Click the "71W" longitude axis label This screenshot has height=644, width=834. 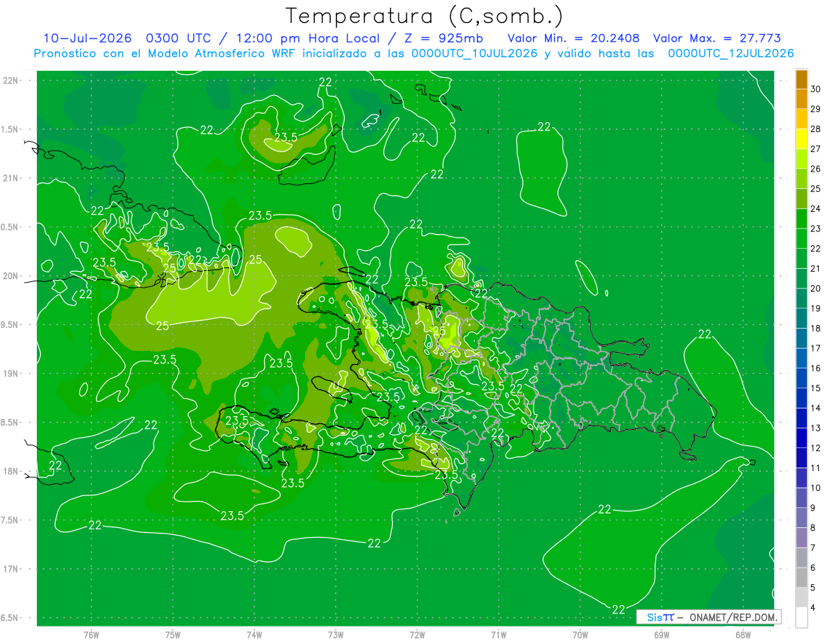point(498,635)
